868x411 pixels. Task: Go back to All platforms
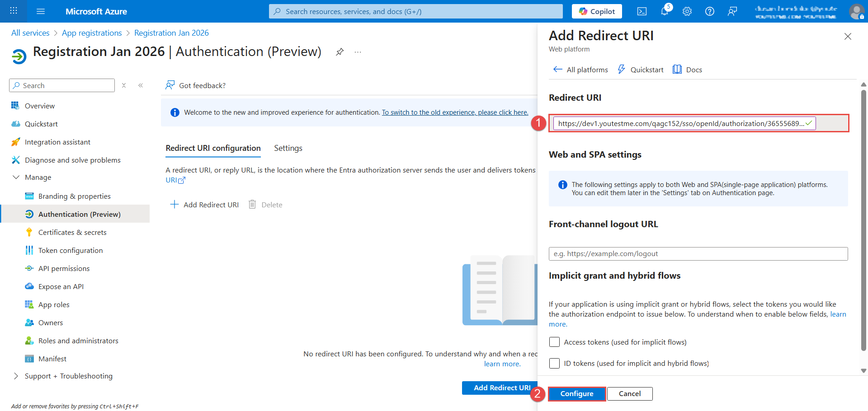[x=581, y=70]
